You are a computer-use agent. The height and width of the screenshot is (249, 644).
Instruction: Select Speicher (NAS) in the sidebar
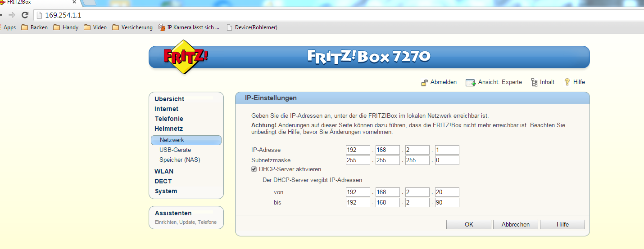coord(180,160)
